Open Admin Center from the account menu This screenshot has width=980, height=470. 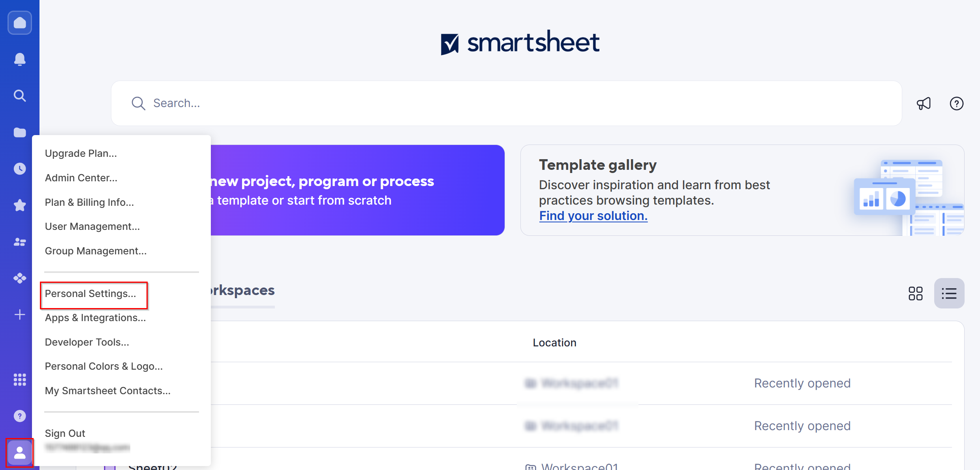coord(81,178)
